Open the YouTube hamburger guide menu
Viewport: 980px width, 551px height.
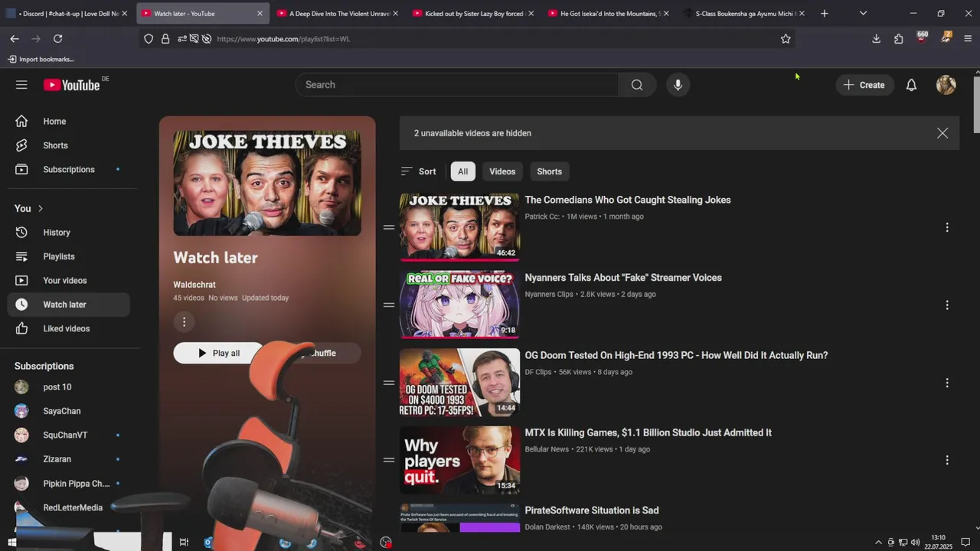[x=21, y=85]
